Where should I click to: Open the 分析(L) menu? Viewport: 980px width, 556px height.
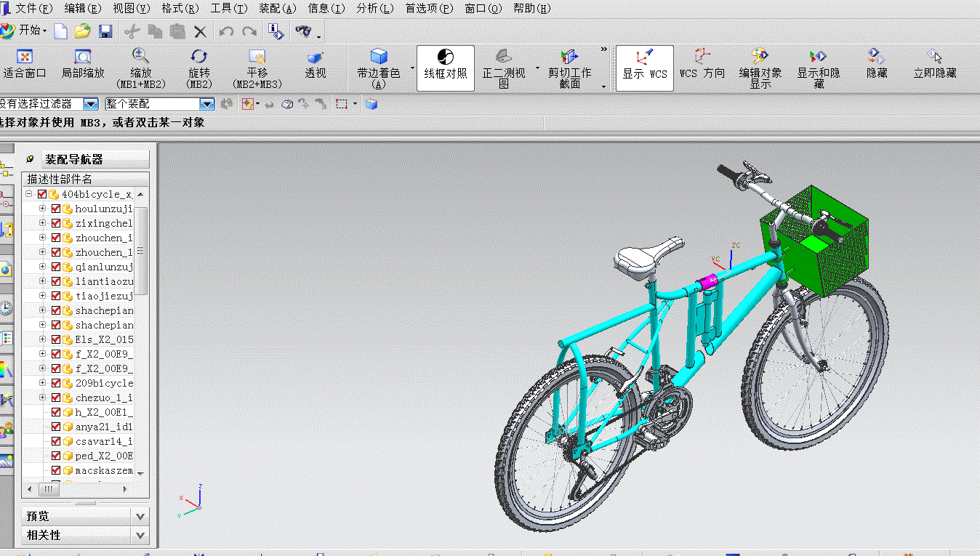tap(375, 9)
